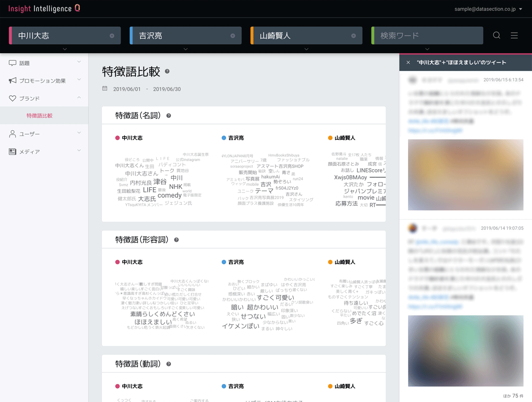Click the 検索ワード search input field

coord(427,36)
